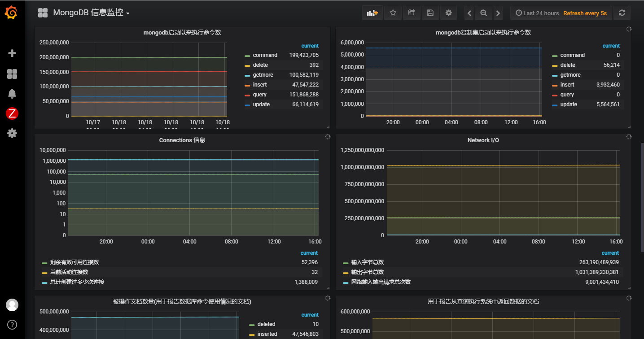Save the dashboard with the disk icon

tap(430, 13)
